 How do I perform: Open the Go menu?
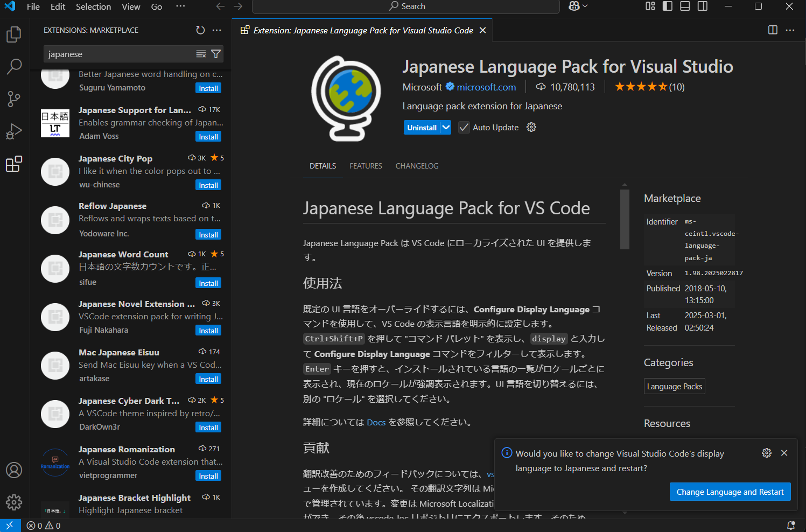click(157, 6)
